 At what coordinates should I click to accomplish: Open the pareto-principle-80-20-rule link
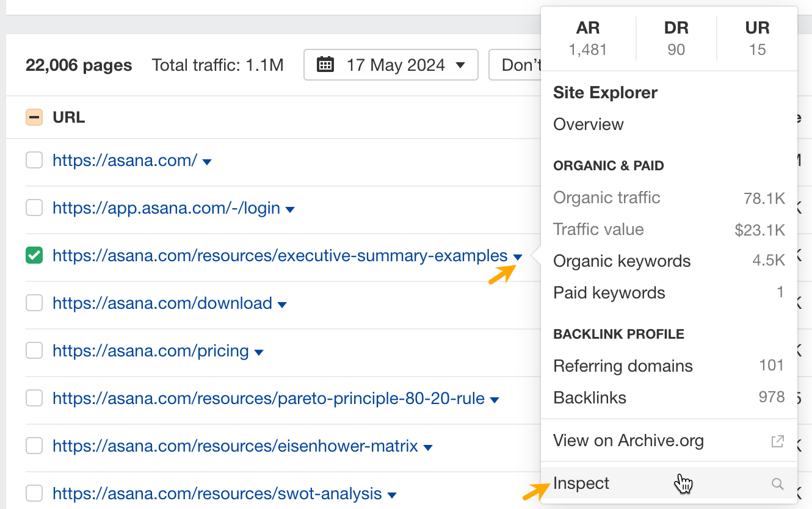tap(267, 399)
